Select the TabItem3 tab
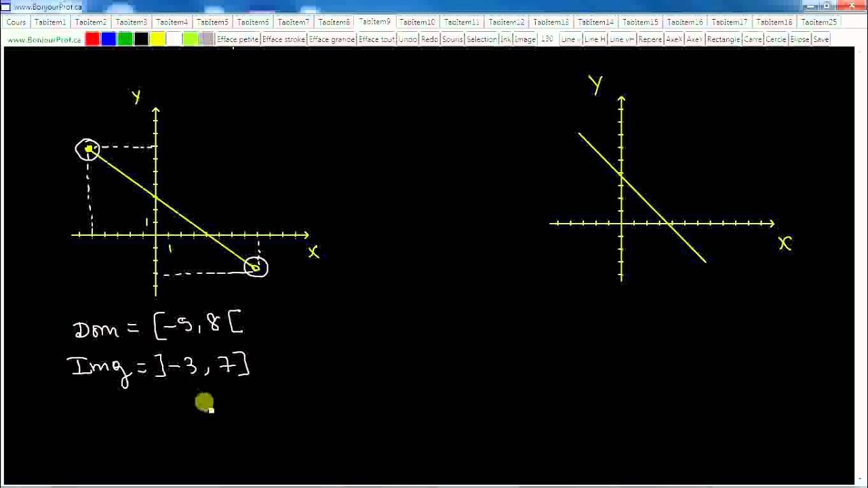The height and width of the screenshot is (488, 868). (x=132, y=22)
